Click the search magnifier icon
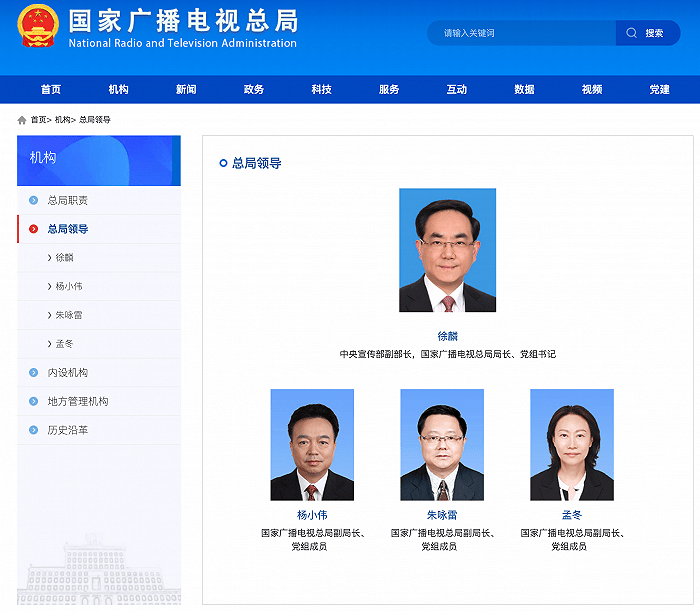Screen dimensions: 700x611 point(631,33)
